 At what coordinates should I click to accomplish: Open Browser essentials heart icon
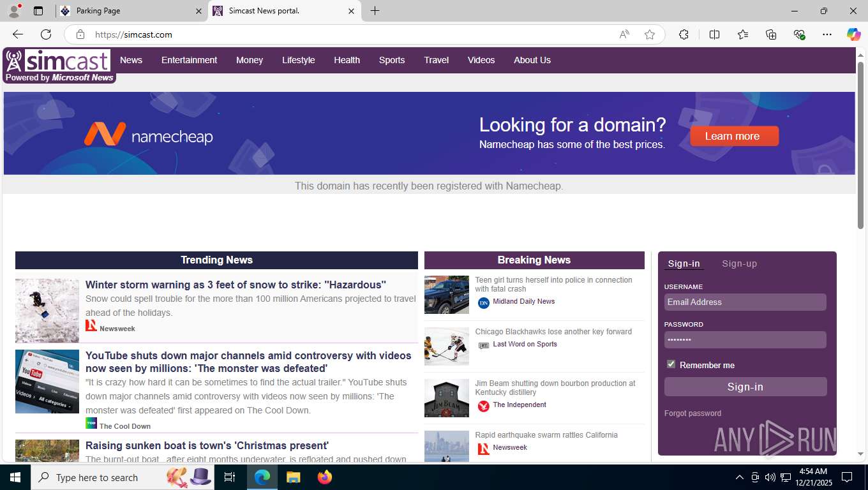pyautogui.click(x=799, y=34)
